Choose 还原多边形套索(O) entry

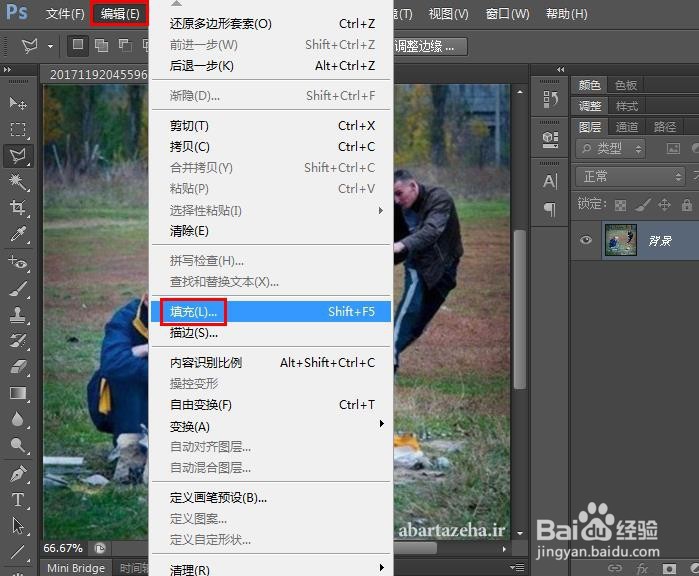[271, 24]
